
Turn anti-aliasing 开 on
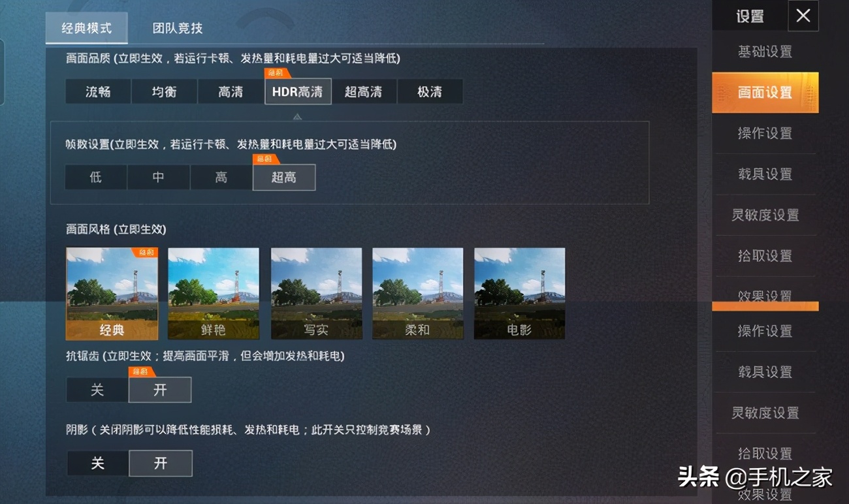click(x=160, y=390)
